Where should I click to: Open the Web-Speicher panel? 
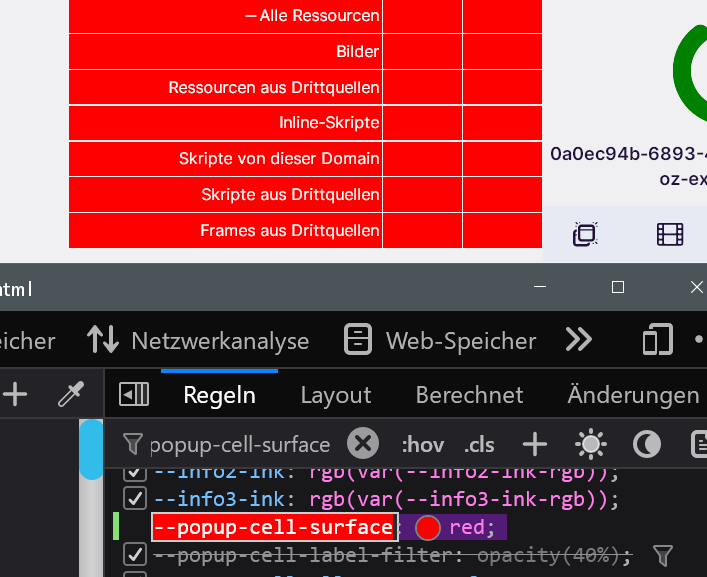tap(440, 341)
